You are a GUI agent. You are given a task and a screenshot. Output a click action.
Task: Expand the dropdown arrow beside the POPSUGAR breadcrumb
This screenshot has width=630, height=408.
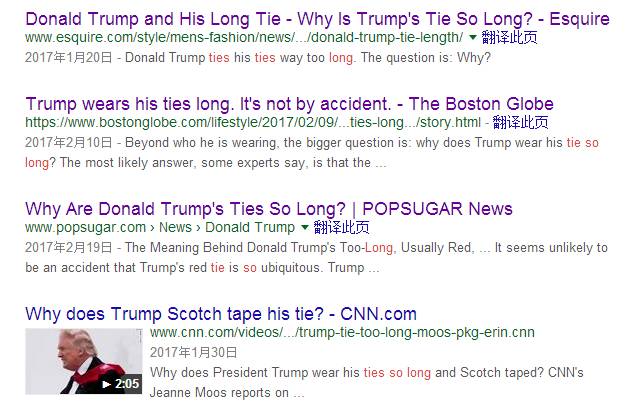pyautogui.click(x=304, y=228)
